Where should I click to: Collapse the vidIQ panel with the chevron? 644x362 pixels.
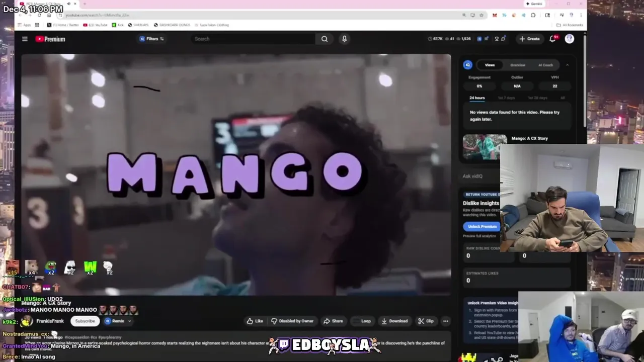pos(567,65)
